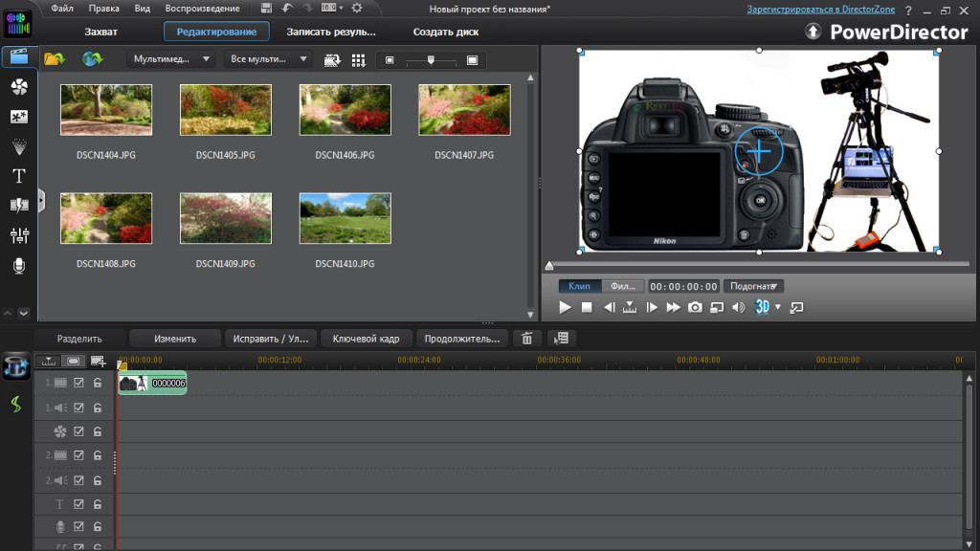Expand the library side panel arrow
The image size is (980, 551).
coord(41,201)
